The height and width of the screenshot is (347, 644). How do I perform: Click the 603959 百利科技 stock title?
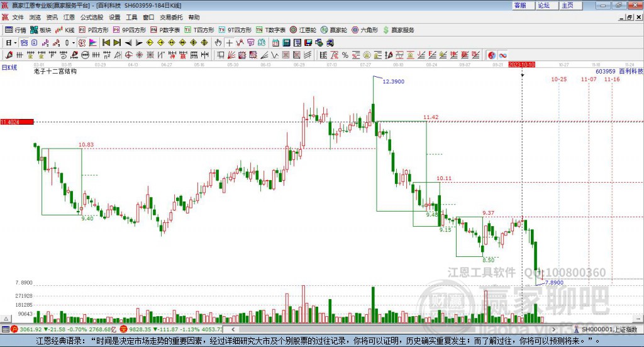coord(619,71)
